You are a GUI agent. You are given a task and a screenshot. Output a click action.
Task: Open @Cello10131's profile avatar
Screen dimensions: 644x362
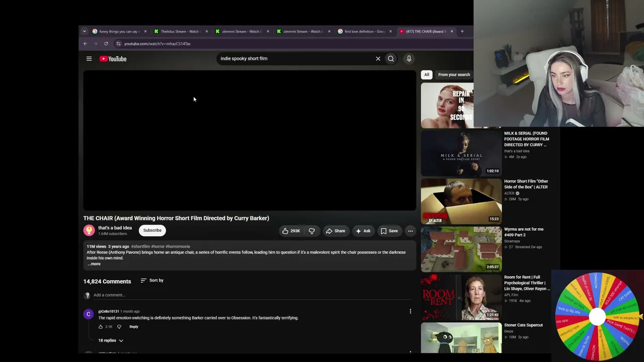tap(89, 315)
